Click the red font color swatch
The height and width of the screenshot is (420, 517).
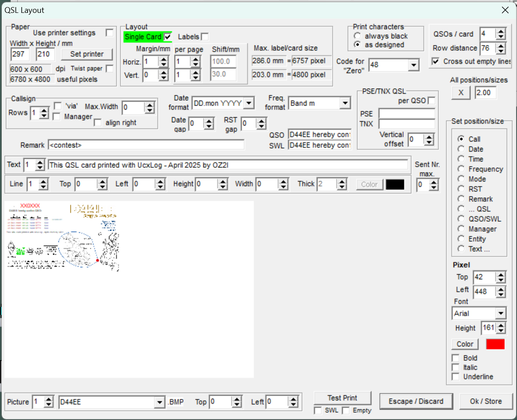click(x=495, y=344)
